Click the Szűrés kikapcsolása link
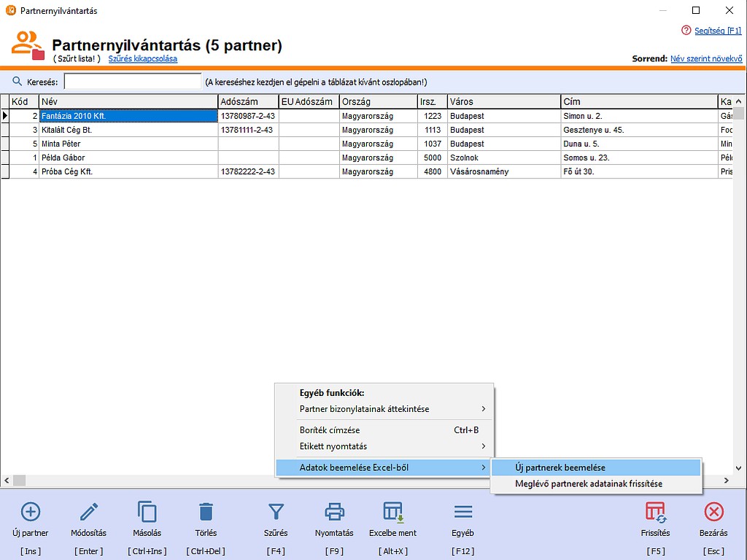This screenshot has height=560, width=747. (142, 58)
